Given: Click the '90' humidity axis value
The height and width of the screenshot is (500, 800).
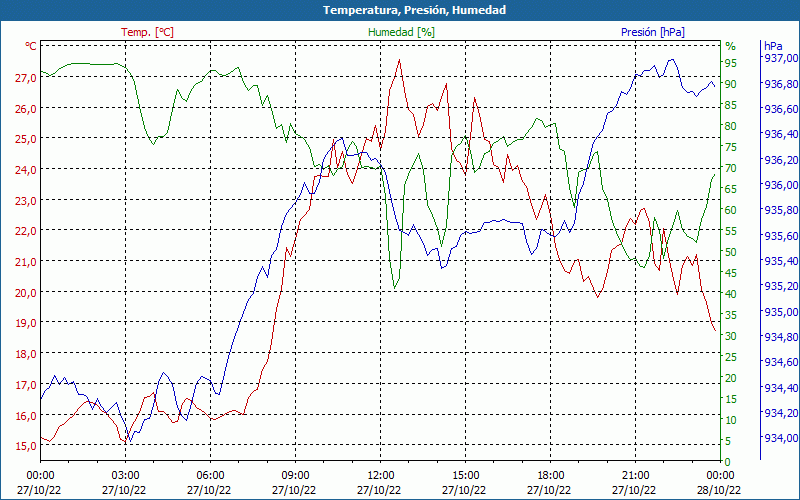Looking at the screenshot, I should click(731, 84).
